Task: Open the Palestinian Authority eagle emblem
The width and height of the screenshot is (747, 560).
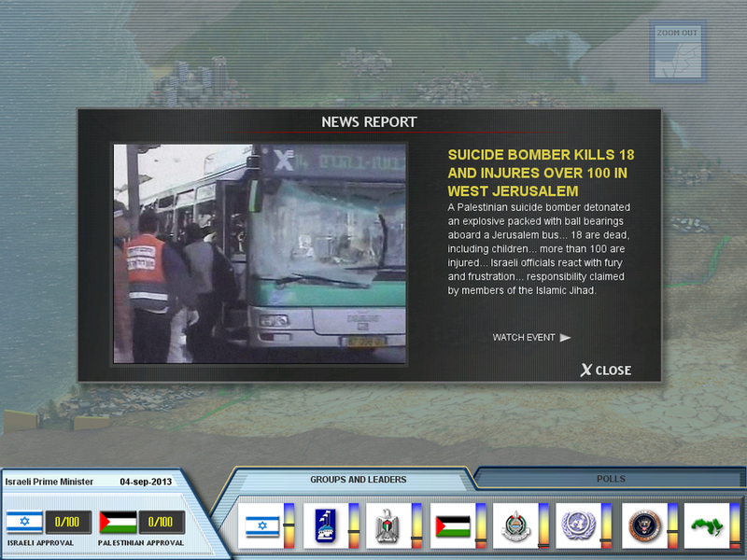Action: point(388,525)
